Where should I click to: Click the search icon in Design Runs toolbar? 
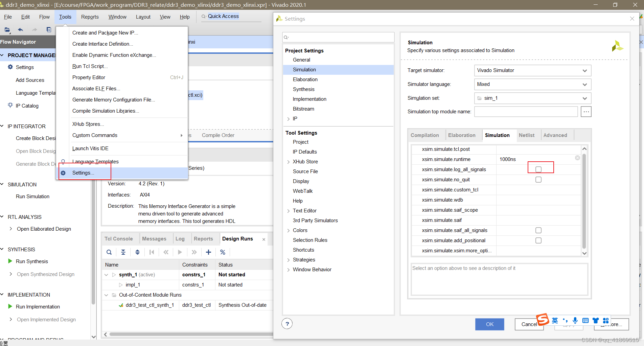click(x=109, y=252)
